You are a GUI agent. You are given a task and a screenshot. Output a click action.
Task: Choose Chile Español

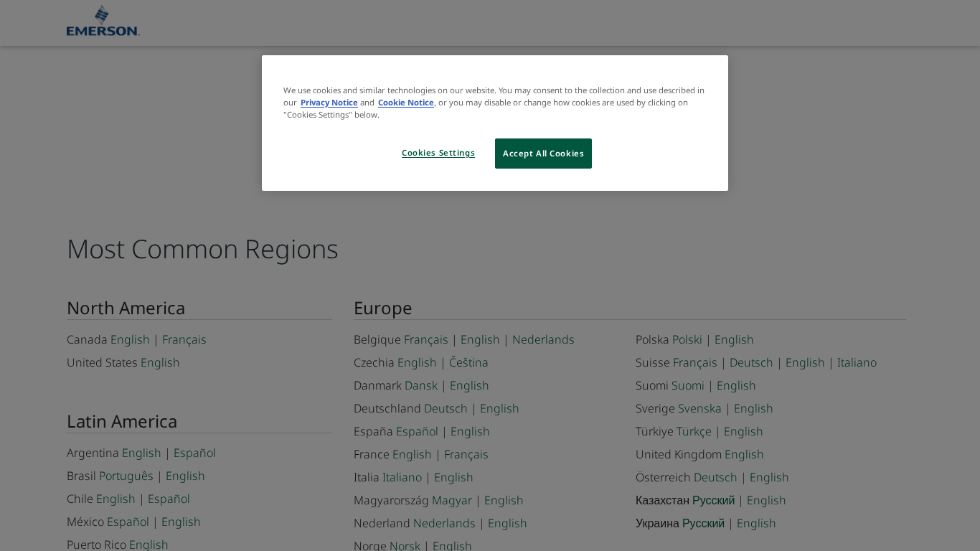(x=169, y=499)
